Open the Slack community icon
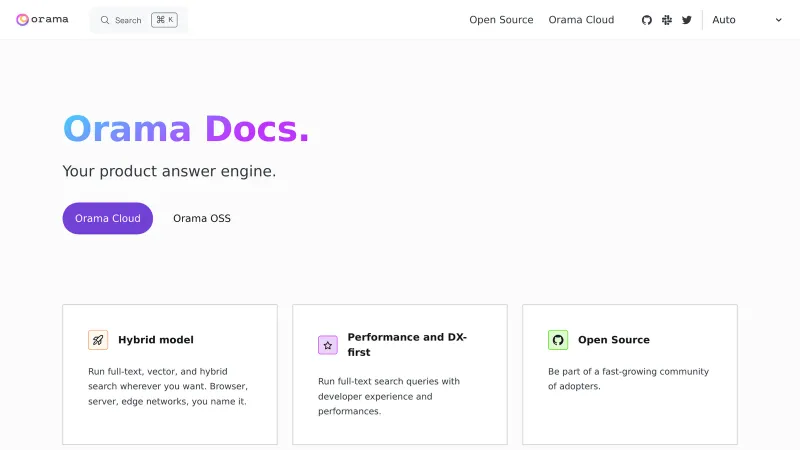 (667, 20)
